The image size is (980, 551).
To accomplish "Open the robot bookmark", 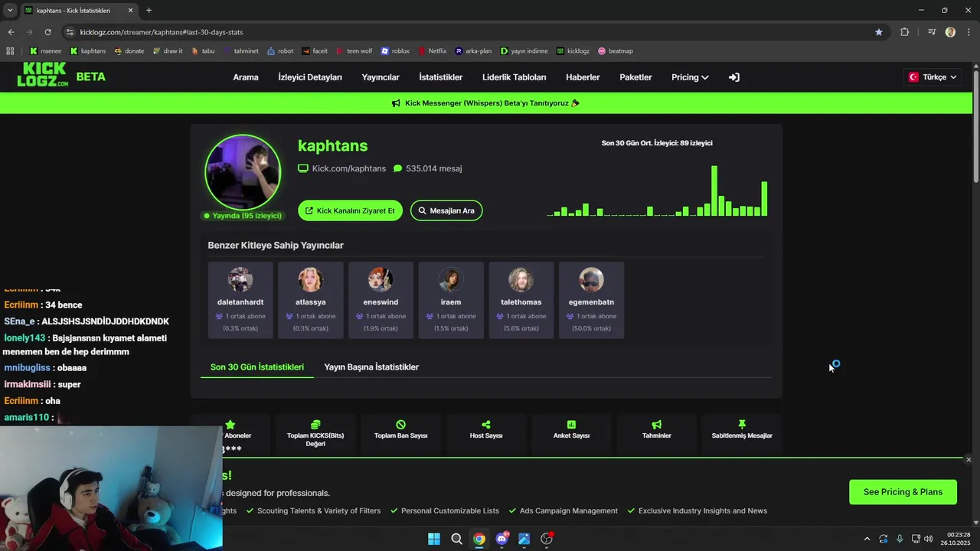I will pyautogui.click(x=279, y=51).
